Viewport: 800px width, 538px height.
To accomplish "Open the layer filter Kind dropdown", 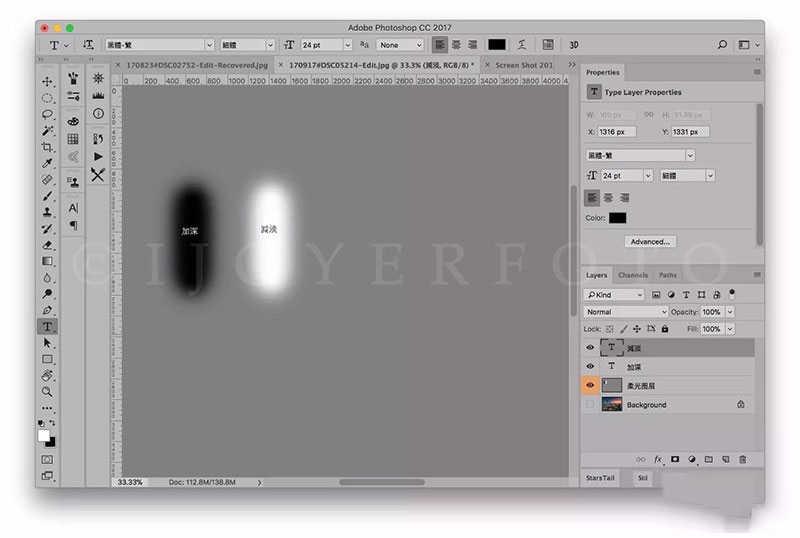I will 614,295.
